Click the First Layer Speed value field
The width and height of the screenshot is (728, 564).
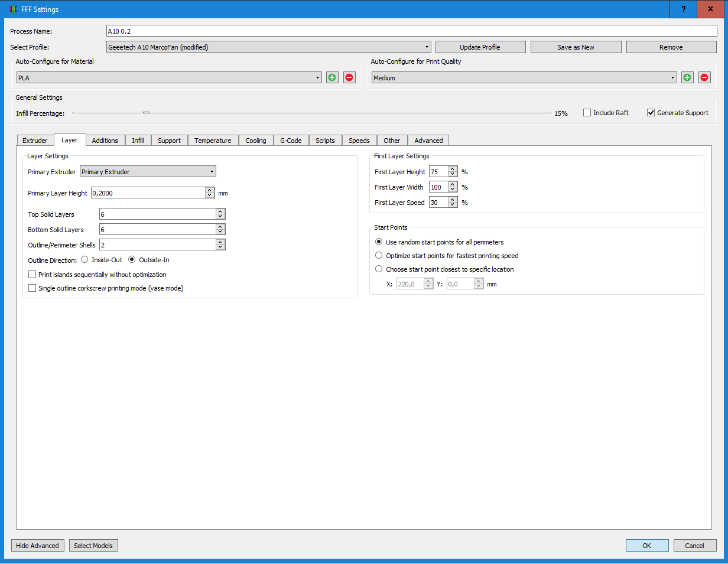[438, 203]
